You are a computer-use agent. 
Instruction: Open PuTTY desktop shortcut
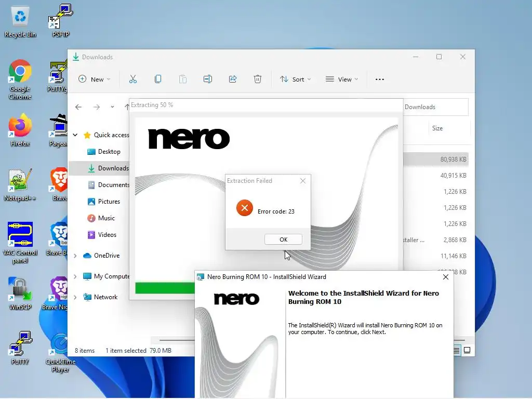coord(20,348)
